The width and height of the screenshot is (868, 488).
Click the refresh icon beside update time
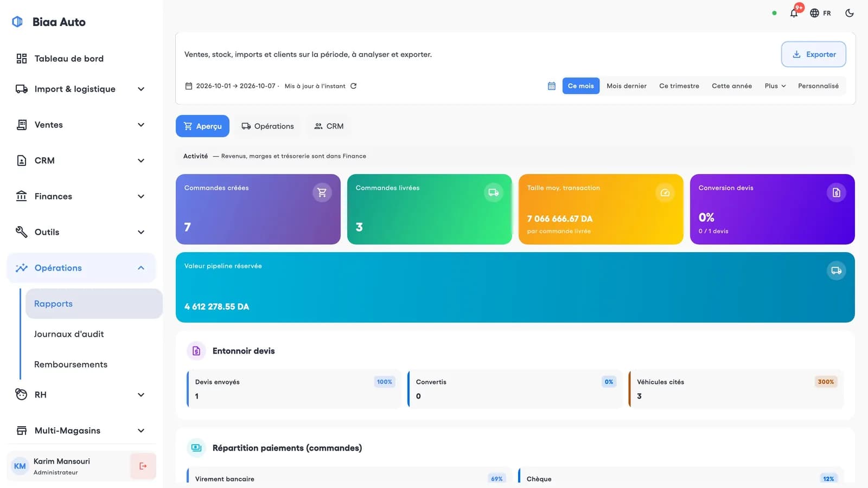pos(354,86)
